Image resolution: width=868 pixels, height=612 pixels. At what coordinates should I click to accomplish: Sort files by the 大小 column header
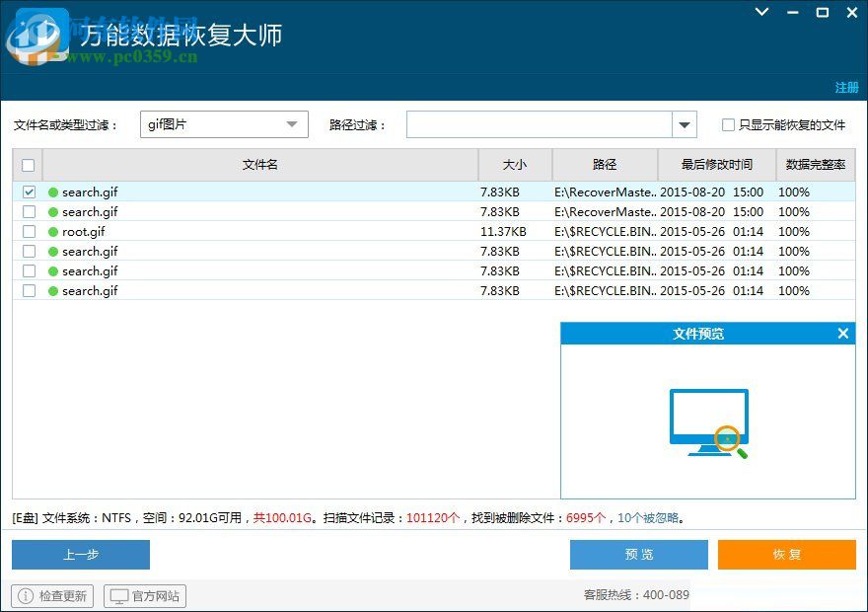point(514,164)
